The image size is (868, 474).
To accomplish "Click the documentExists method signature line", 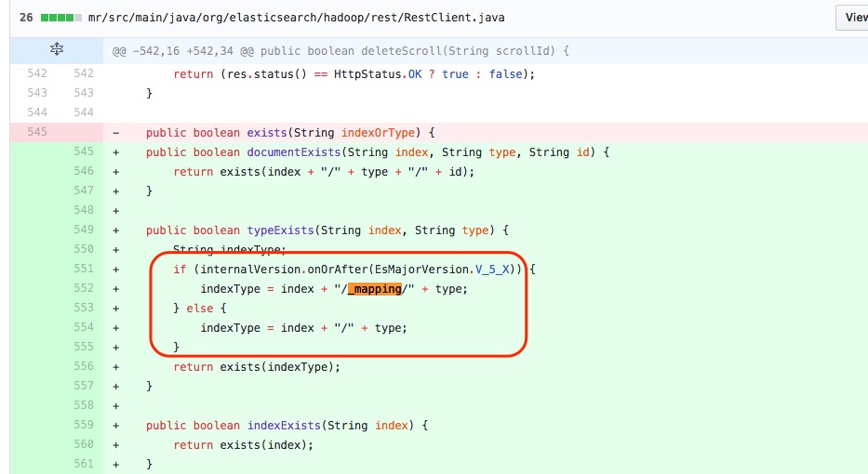I will pos(378,152).
